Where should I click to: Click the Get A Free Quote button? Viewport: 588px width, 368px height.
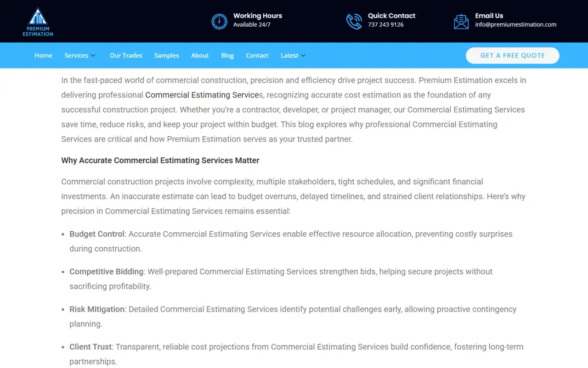tap(513, 55)
